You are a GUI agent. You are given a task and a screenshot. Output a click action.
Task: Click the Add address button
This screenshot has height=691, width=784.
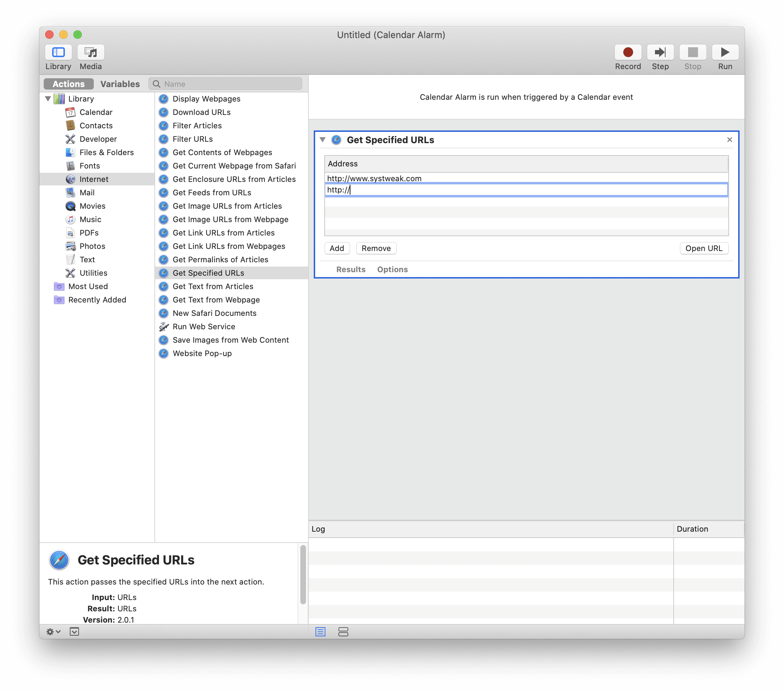(336, 248)
